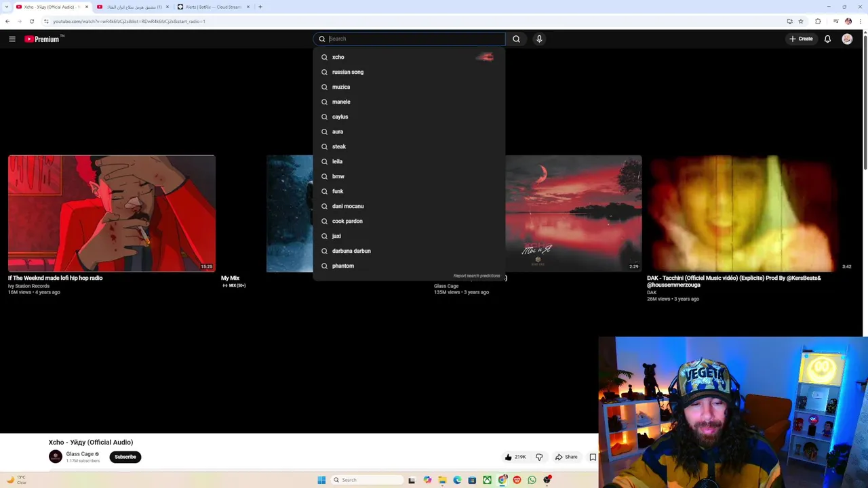Open the DAK - Tacchini video thumbnail
Screen dimensions: 868x488
pyautogui.click(x=751, y=213)
